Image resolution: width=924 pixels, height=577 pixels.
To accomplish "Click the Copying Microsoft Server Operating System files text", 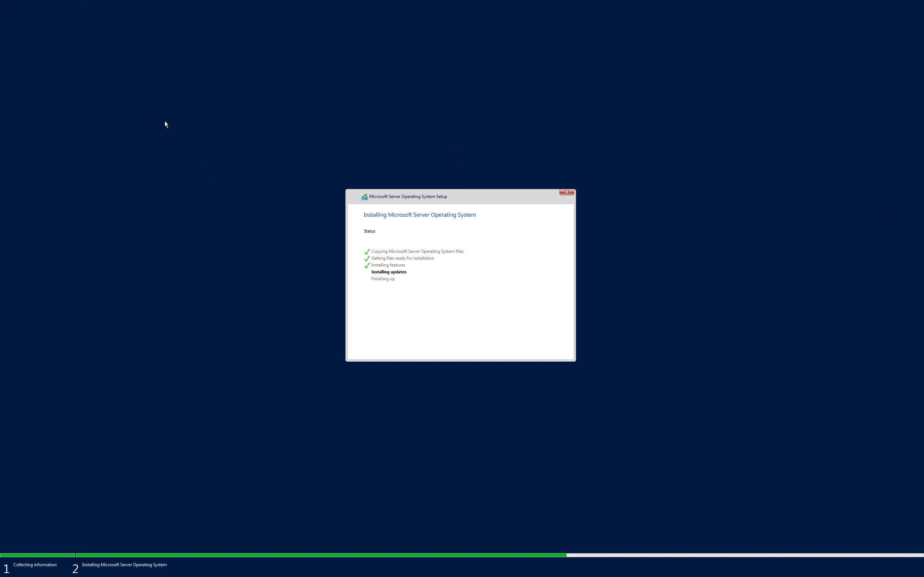I will (417, 251).
